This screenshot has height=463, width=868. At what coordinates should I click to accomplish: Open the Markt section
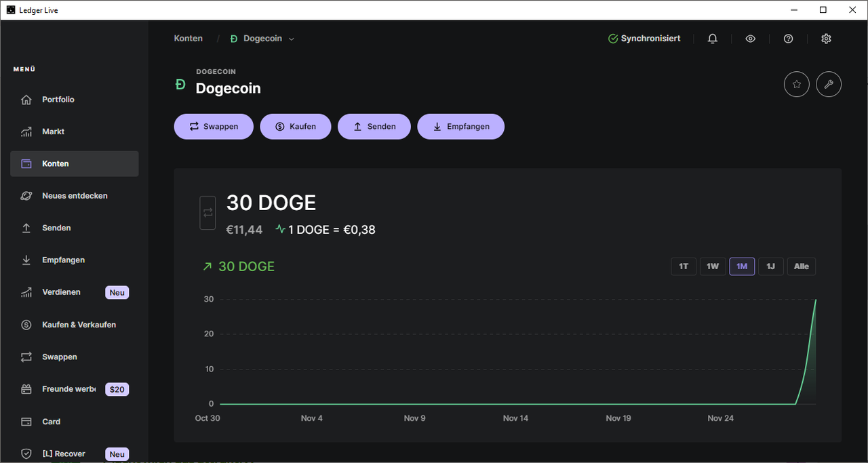pos(75,132)
